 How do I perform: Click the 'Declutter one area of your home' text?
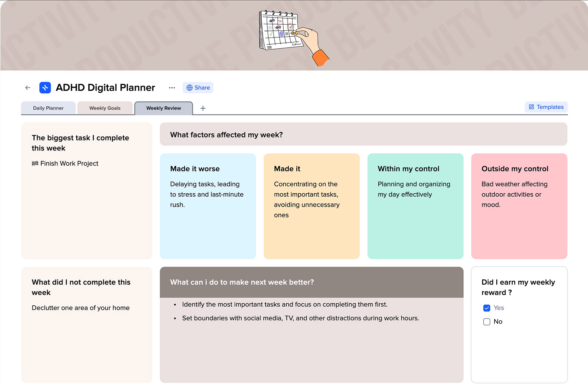[80, 308]
